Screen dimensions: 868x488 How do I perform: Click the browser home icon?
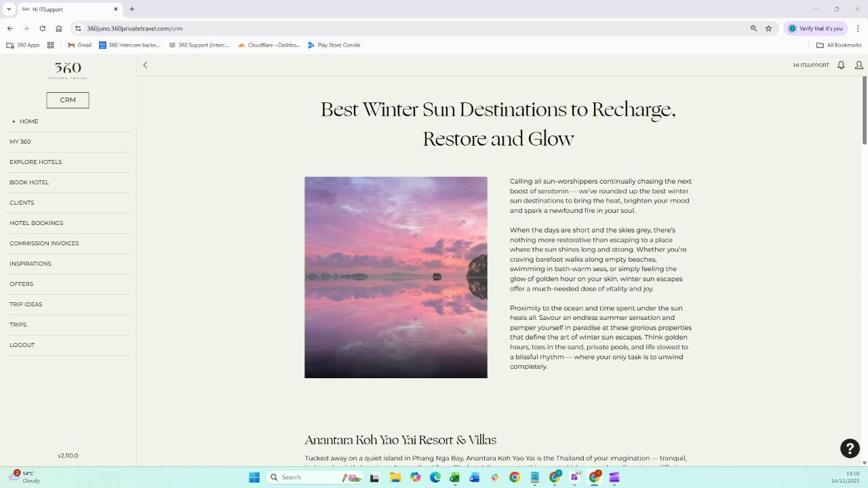(x=59, y=28)
